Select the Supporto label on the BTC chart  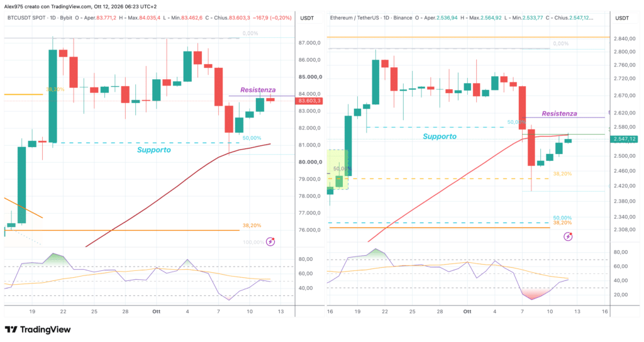[x=154, y=150]
